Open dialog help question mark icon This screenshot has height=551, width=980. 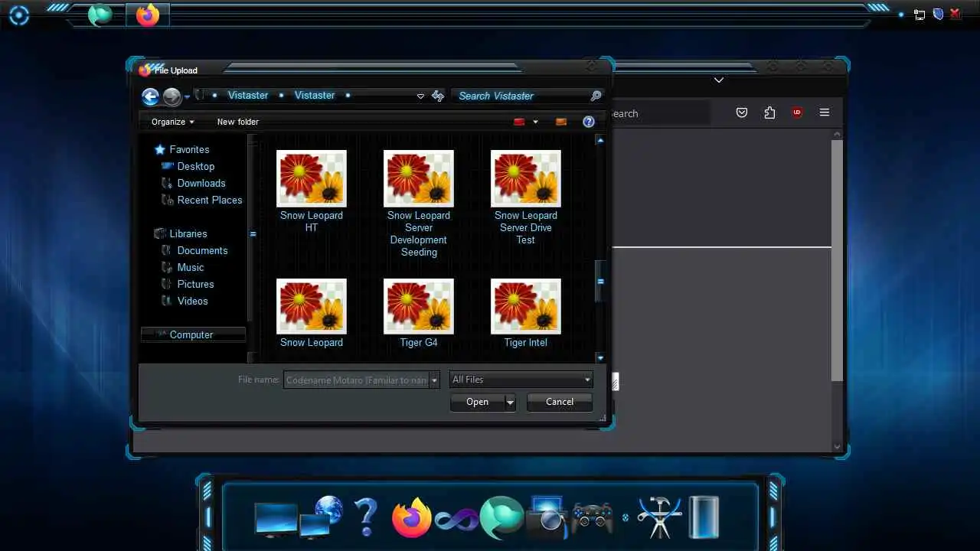pos(588,122)
